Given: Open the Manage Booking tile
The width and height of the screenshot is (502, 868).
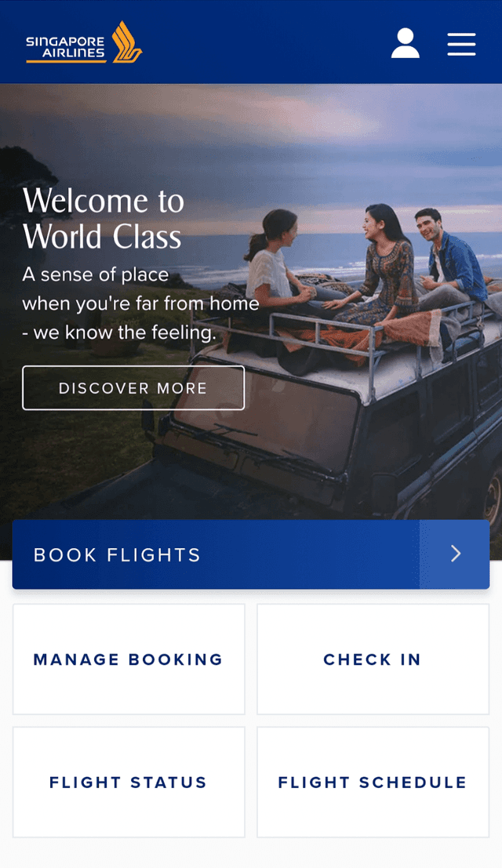Looking at the screenshot, I should [x=129, y=659].
